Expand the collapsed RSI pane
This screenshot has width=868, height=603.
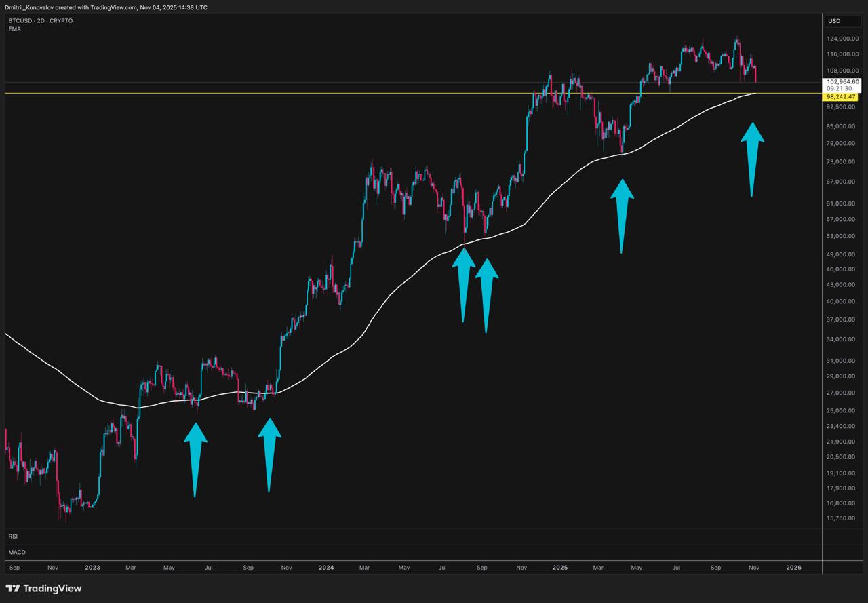[13, 536]
